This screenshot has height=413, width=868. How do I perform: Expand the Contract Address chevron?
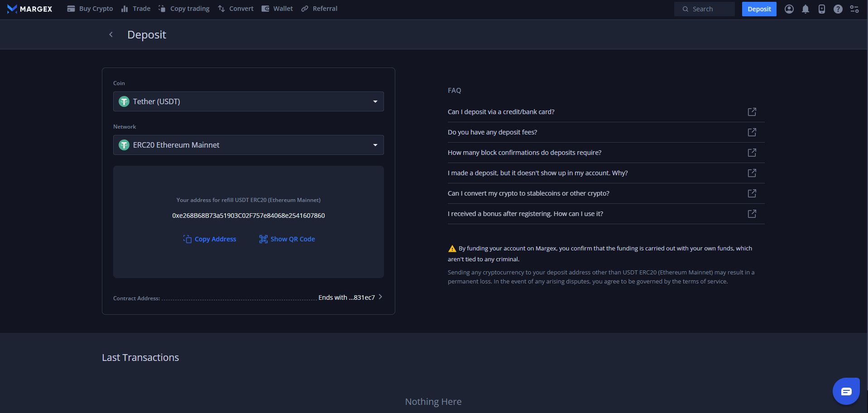(380, 297)
